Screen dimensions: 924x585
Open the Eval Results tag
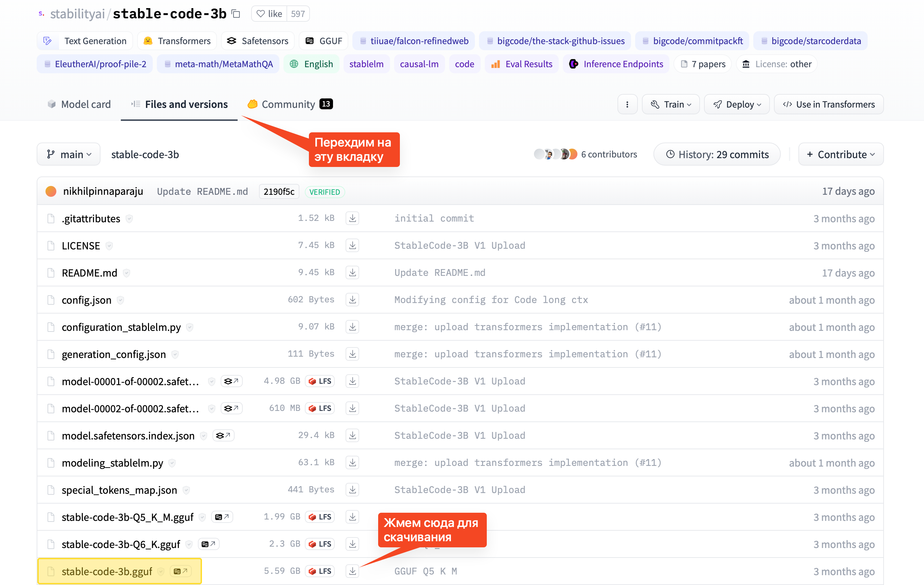click(522, 64)
